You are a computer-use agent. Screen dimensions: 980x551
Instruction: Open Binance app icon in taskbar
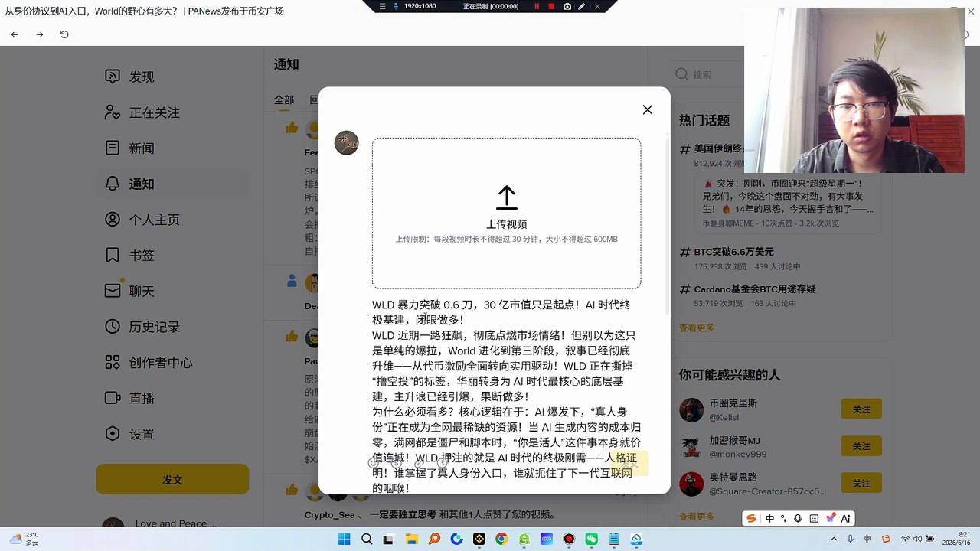[x=479, y=539]
